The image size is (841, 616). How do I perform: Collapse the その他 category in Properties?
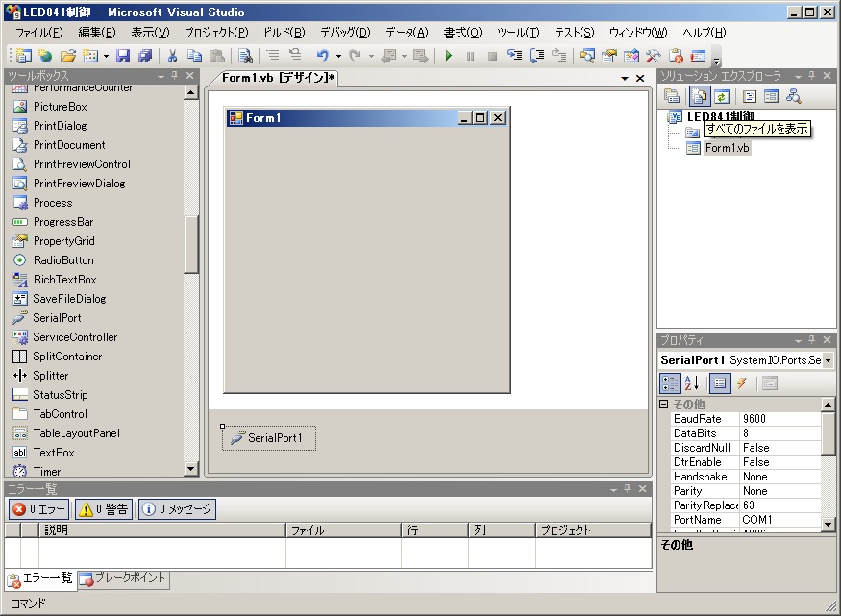point(663,404)
